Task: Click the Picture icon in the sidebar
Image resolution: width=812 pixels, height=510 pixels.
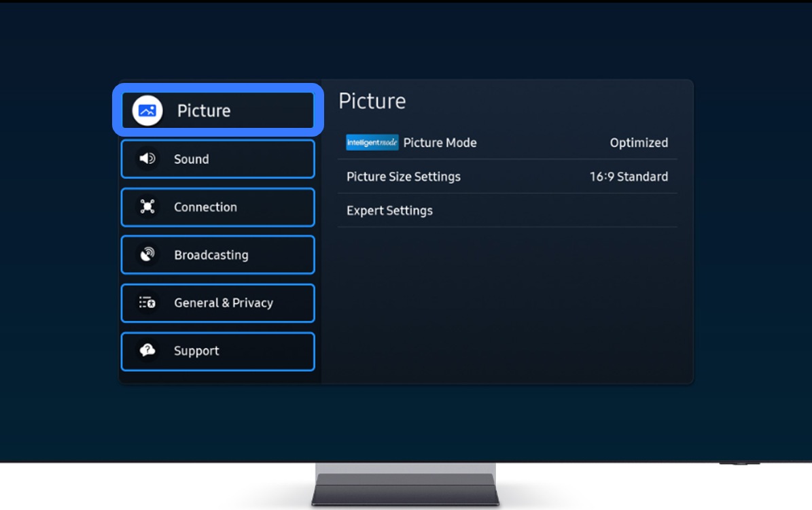Action: point(147,111)
